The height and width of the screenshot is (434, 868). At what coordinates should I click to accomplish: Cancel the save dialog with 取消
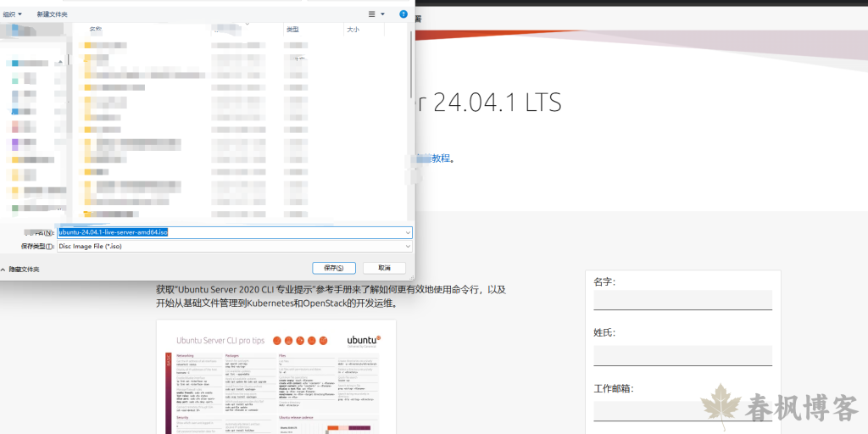click(x=384, y=268)
